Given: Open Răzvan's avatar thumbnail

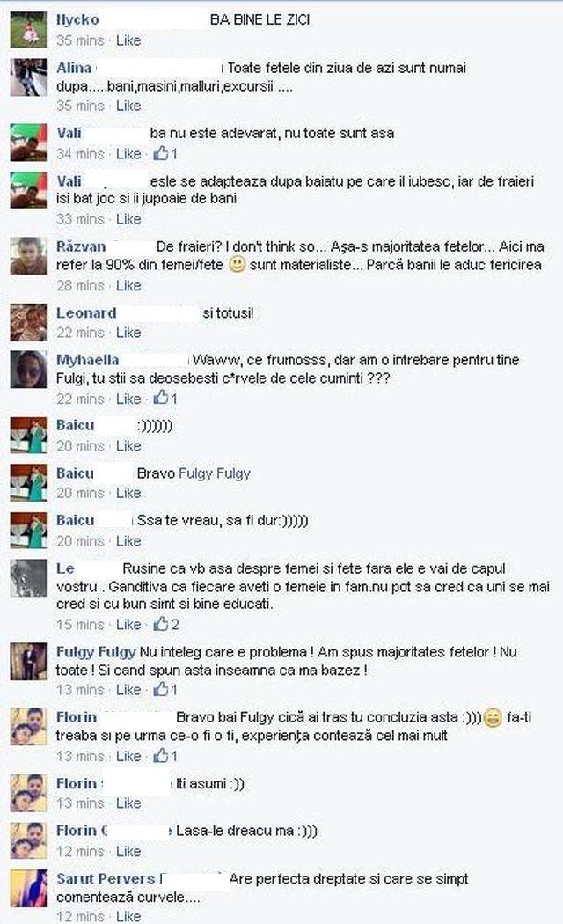Looking at the screenshot, I should point(28,256).
